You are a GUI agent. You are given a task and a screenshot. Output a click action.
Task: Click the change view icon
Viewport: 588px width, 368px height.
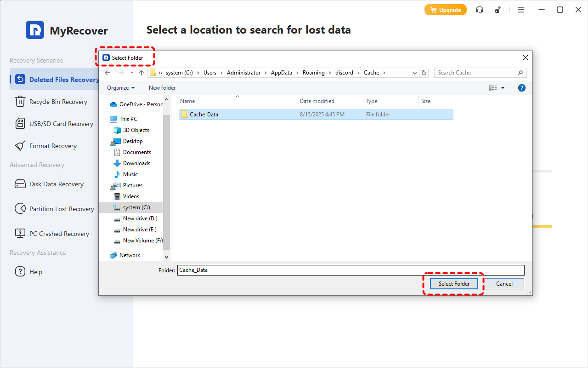point(493,88)
